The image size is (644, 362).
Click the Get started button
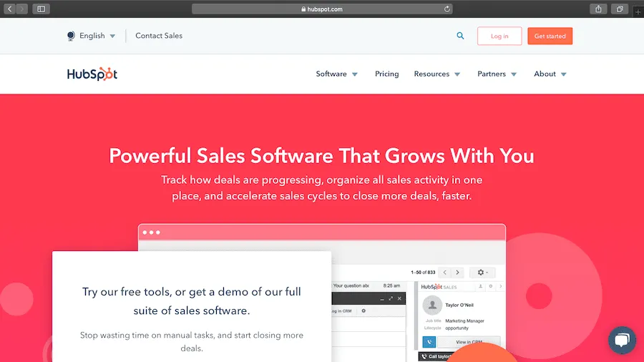550,36
